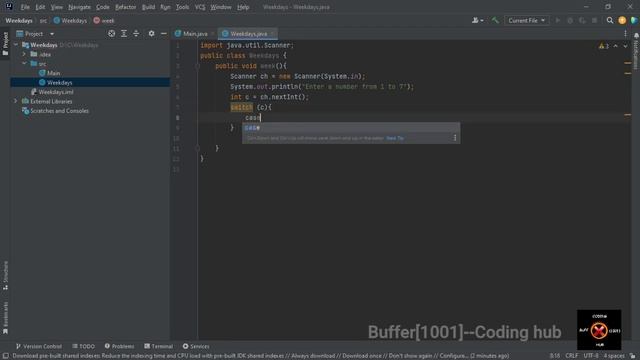640x360 pixels.
Task: Go to next highlighted error arrow
Action: 625,46
